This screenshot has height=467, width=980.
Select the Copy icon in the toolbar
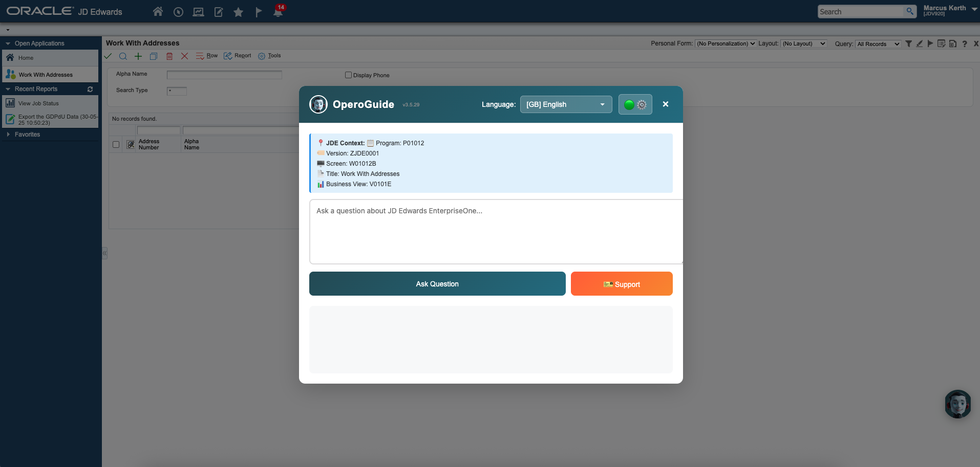point(154,56)
